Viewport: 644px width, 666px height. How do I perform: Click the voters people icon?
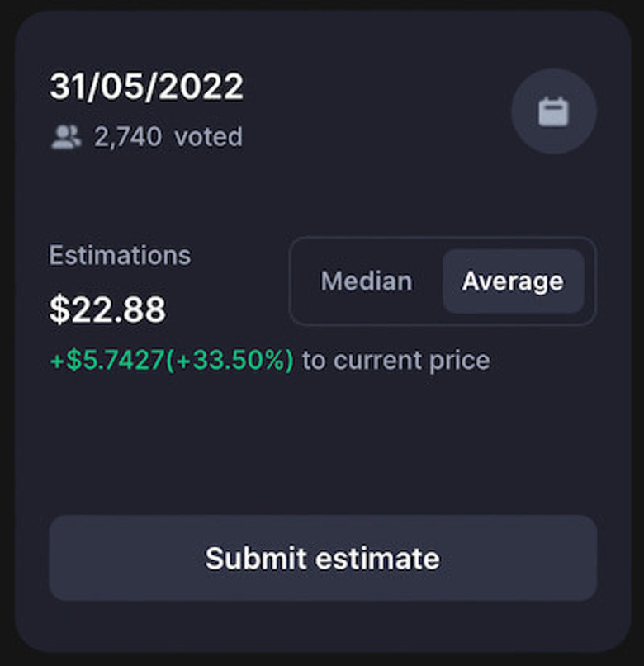point(66,137)
